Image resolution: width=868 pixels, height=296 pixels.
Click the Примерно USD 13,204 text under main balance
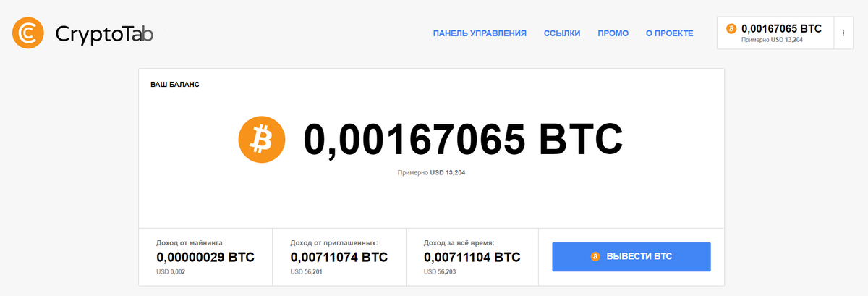[x=431, y=173]
